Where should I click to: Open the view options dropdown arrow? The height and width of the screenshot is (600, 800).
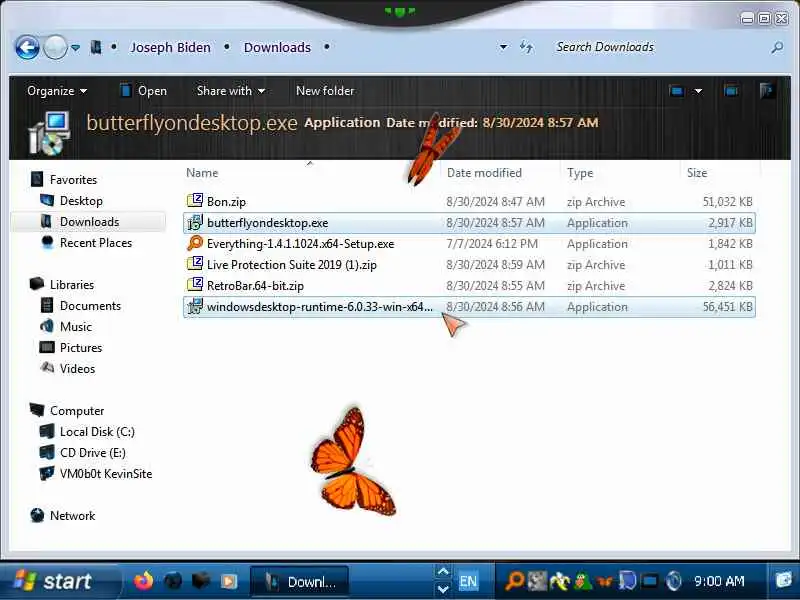point(698,91)
